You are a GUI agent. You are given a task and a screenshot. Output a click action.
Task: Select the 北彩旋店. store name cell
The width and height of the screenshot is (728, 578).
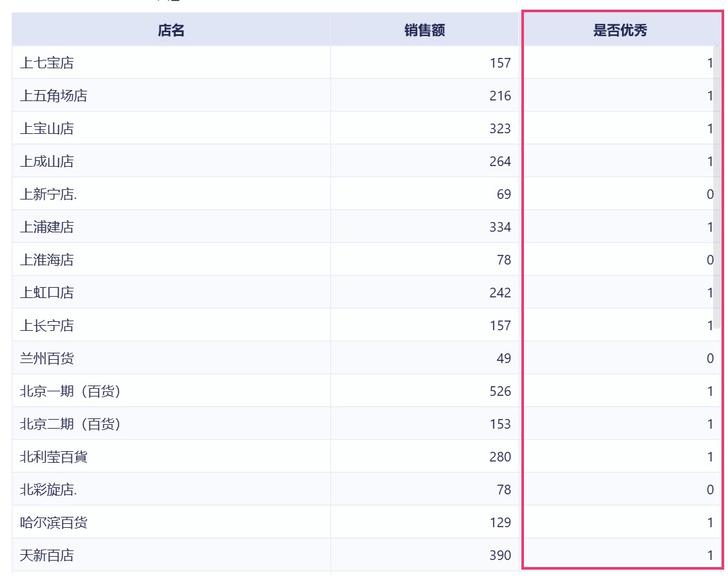click(x=171, y=489)
